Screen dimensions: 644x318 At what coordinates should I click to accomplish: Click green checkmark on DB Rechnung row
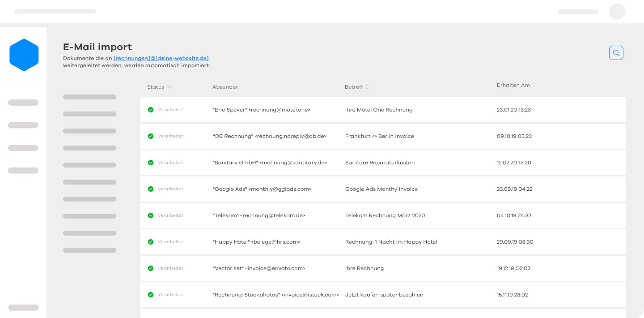(x=151, y=136)
